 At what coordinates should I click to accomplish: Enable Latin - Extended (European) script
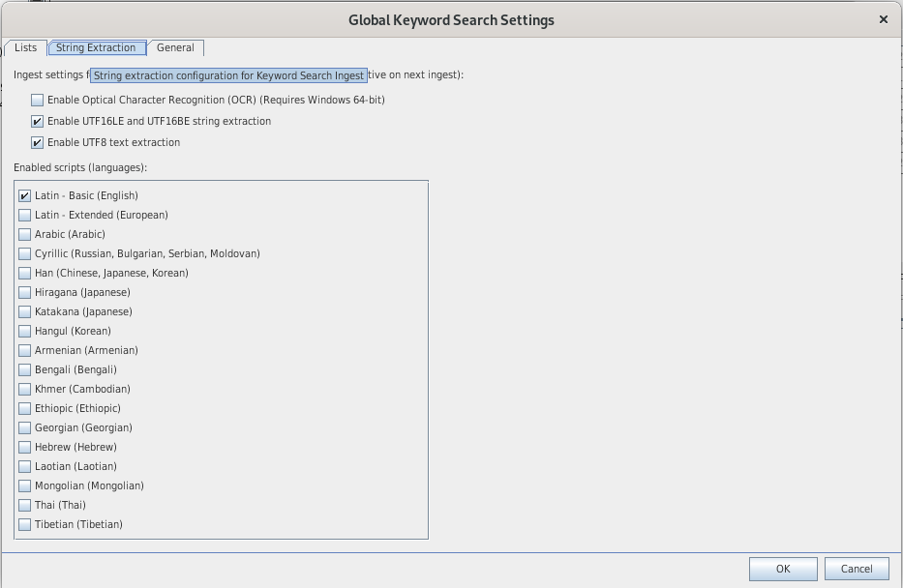[x=25, y=215]
